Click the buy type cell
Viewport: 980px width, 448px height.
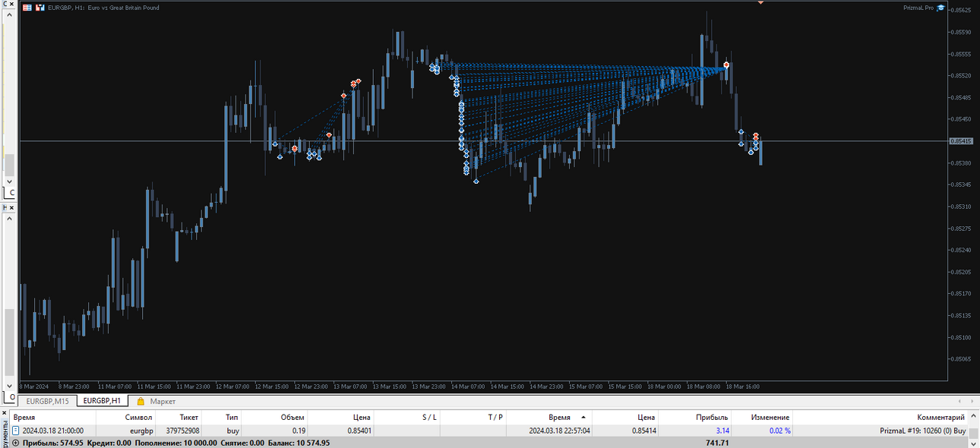point(233,431)
